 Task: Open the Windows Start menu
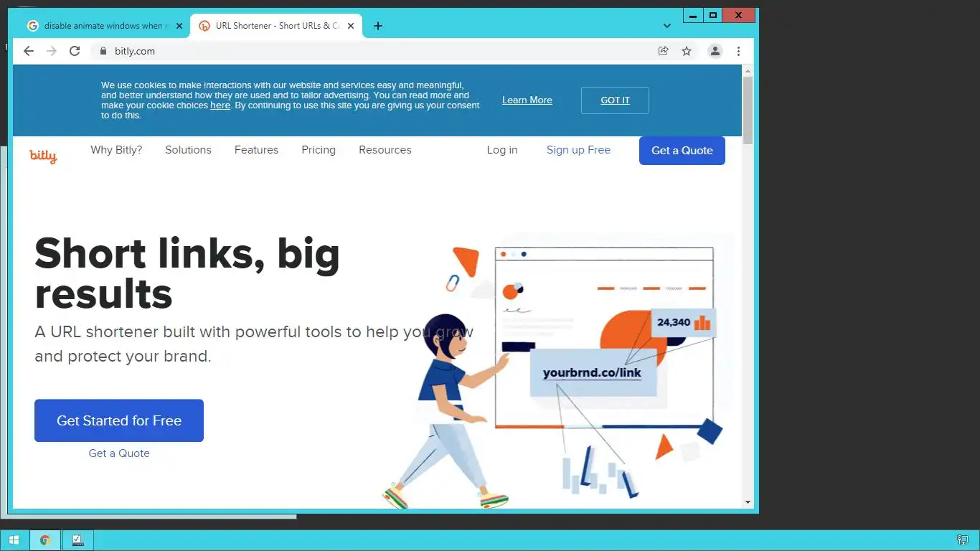pos(14,540)
